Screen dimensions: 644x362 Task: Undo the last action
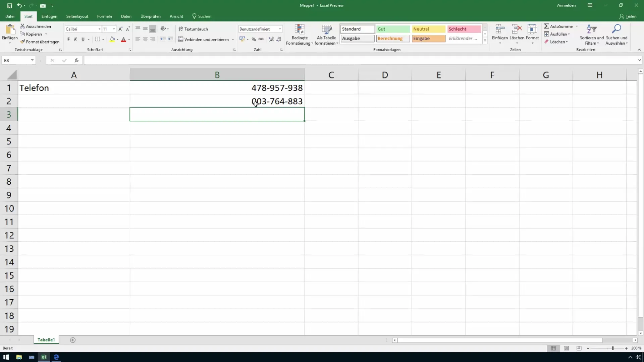coord(19,6)
